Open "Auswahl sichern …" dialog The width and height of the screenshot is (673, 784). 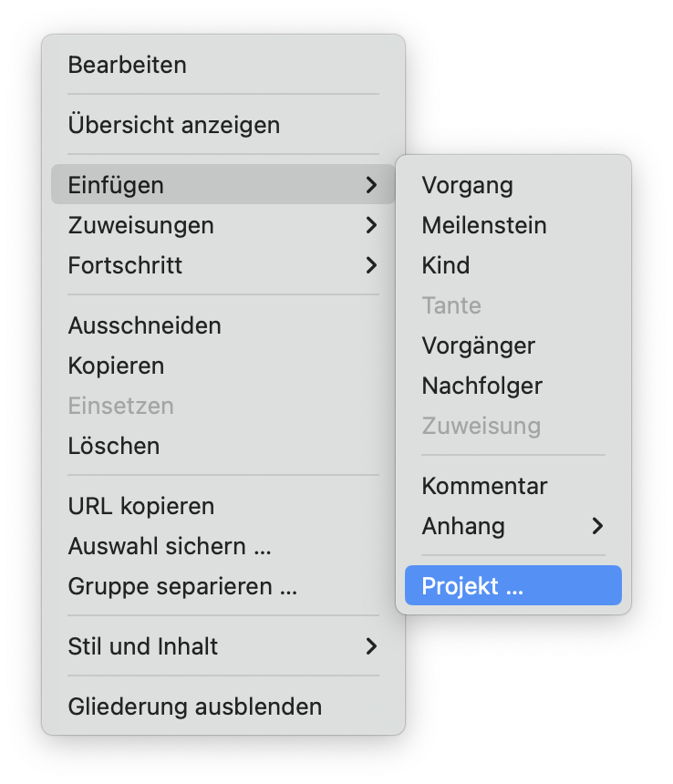(x=157, y=546)
